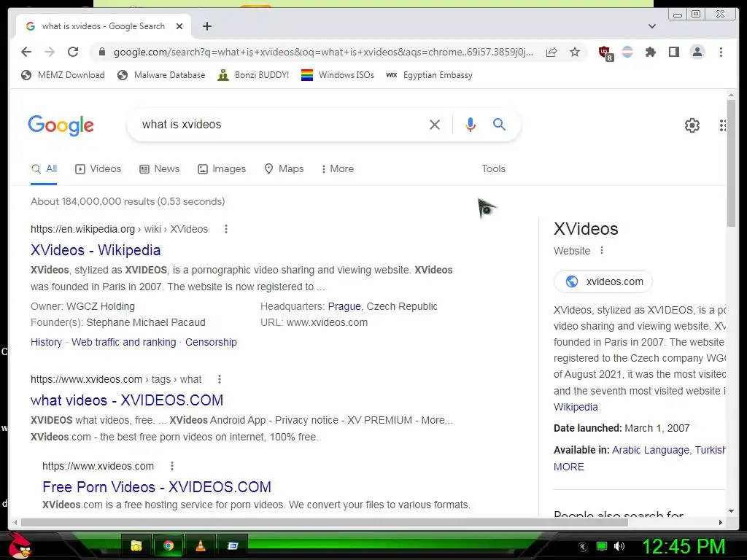Image resolution: width=747 pixels, height=560 pixels.
Task: Open the search Tools options
Action: coord(493,169)
